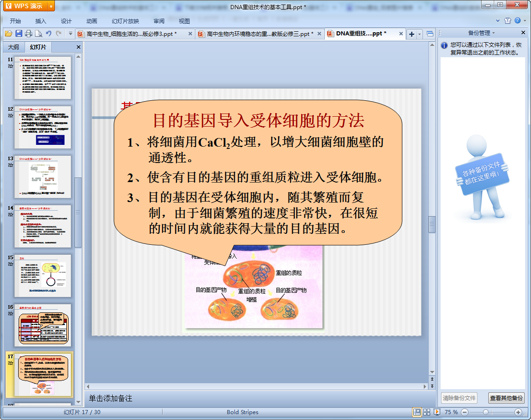Select slide 13 thumbnail
Screen dimensions: 531x420
tap(43, 177)
